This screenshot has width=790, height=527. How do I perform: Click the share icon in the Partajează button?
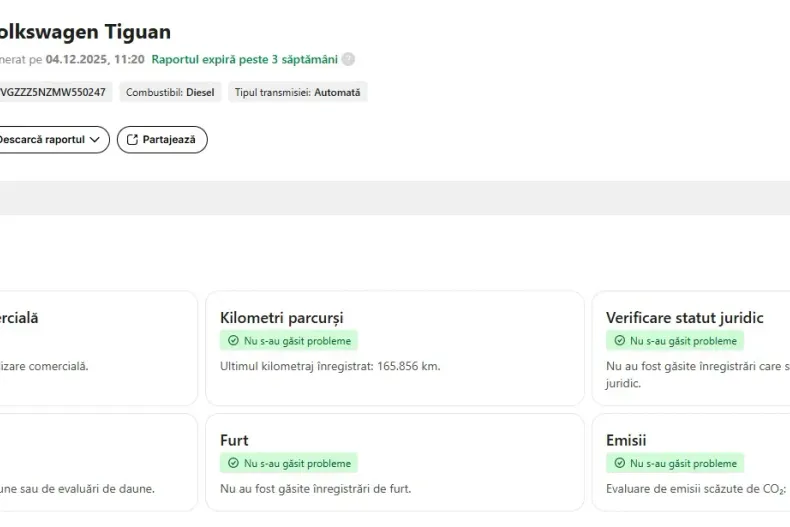[131, 140]
